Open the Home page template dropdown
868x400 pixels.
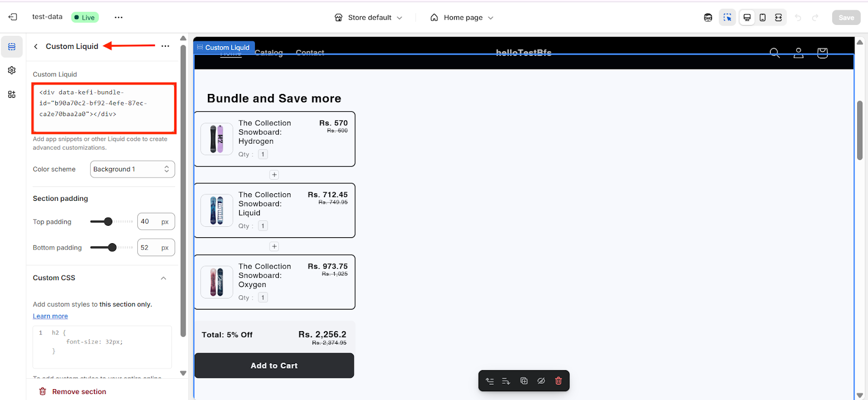click(462, 17)
